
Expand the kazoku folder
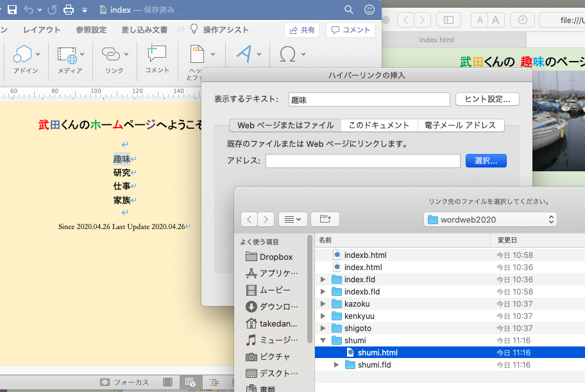(323, 303)
